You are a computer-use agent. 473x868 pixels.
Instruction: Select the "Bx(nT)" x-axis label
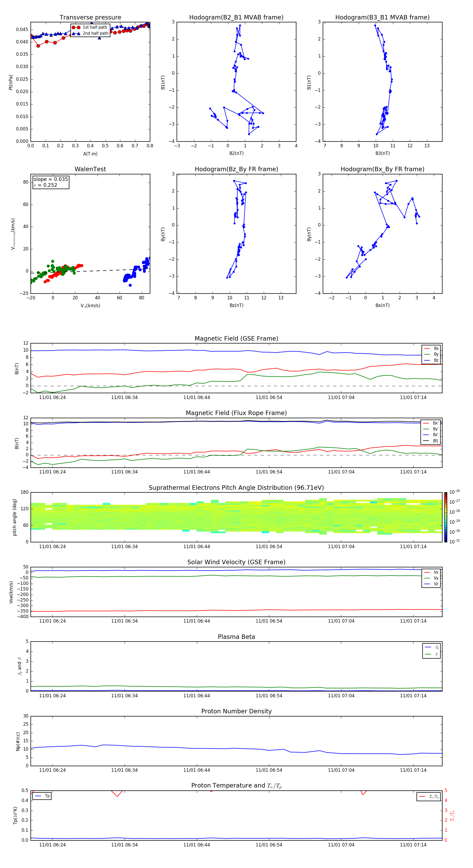click(x=382, y=305)
